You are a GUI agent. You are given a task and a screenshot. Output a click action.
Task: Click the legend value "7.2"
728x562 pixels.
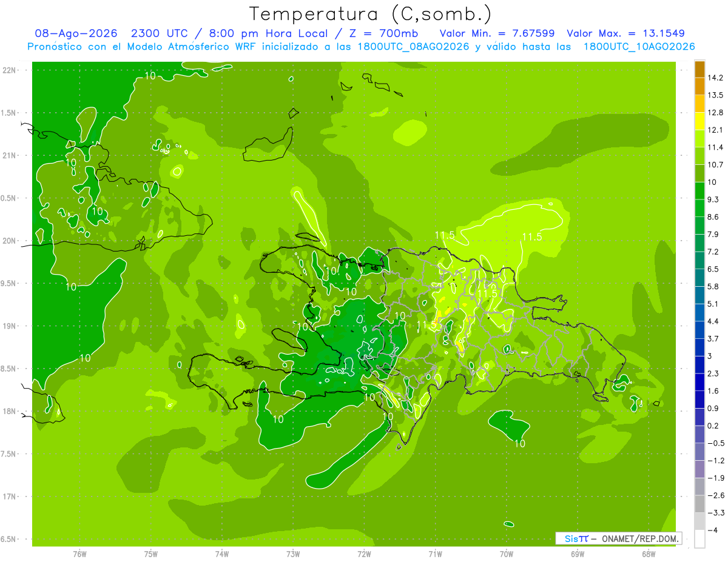(713, 252)
